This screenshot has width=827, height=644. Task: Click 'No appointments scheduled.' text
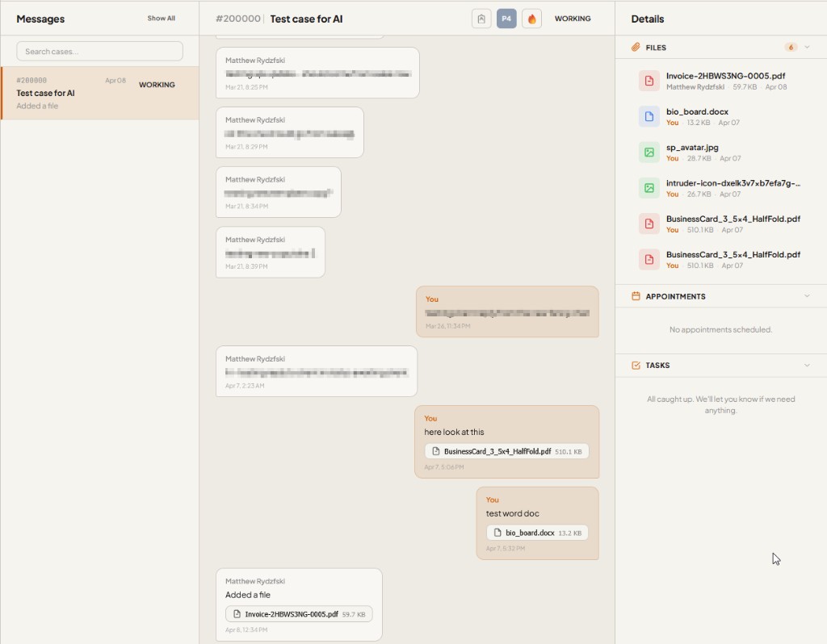[x=720, y=329]
